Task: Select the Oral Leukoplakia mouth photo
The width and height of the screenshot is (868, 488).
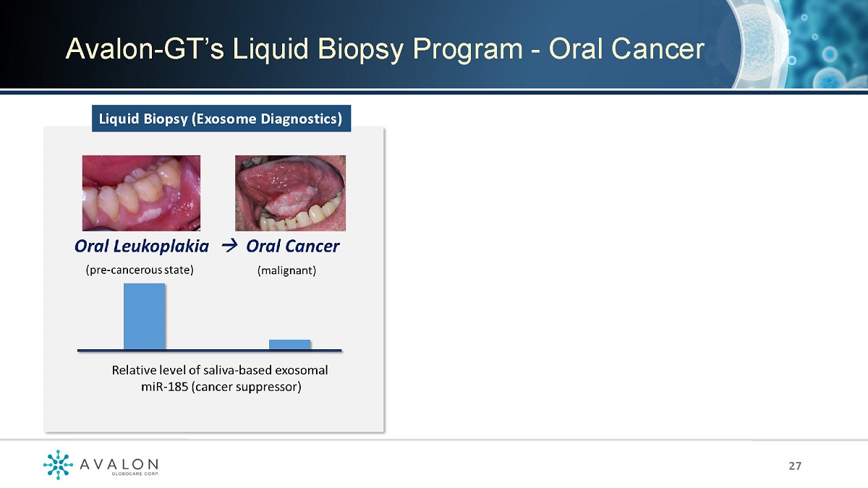Action: [141, 193]
